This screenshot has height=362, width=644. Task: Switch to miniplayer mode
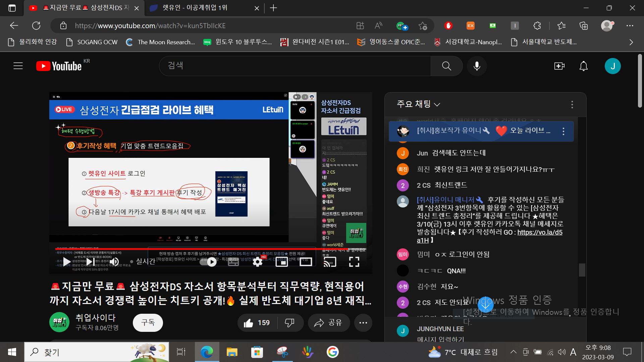281,262
